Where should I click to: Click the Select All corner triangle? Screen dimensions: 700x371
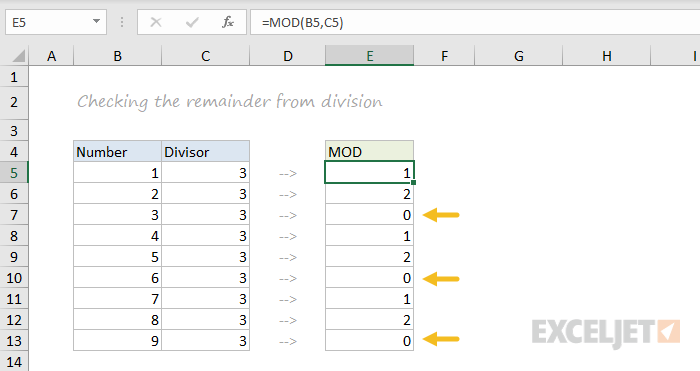click(18, 56)
